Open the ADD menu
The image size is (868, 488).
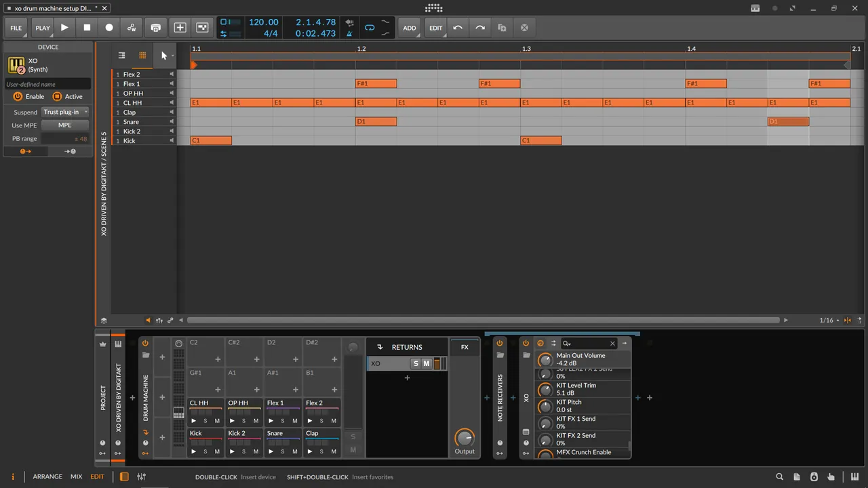(410, 28)
